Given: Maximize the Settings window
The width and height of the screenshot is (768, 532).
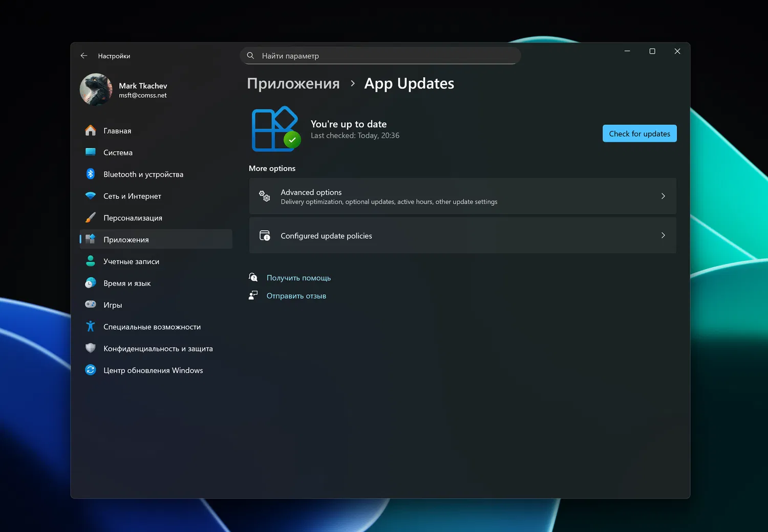Looking at the screenshot, I should pos(652,51).
